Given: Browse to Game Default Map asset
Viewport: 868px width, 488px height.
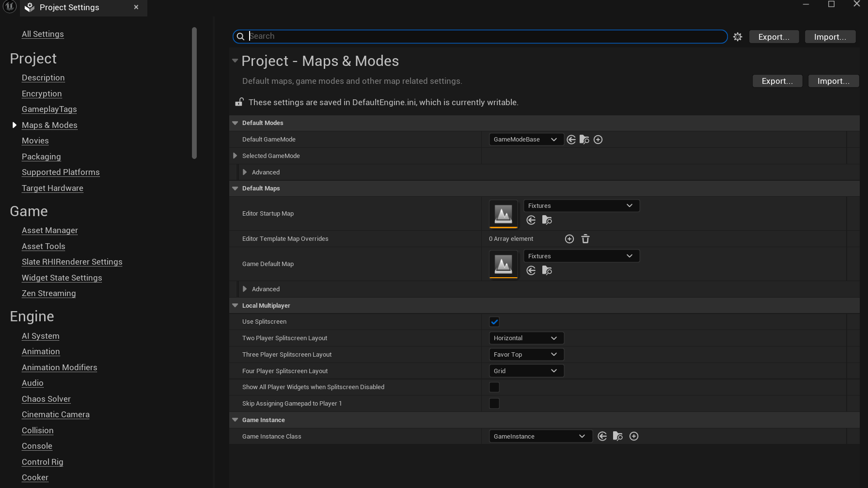Looking at the screenshot, I should coord(547,270).
